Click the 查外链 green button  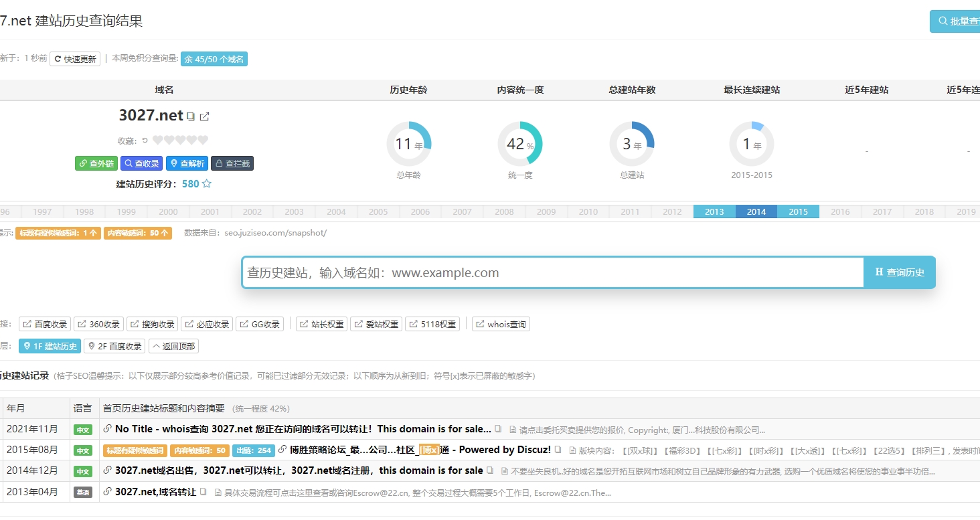[96, 163]
